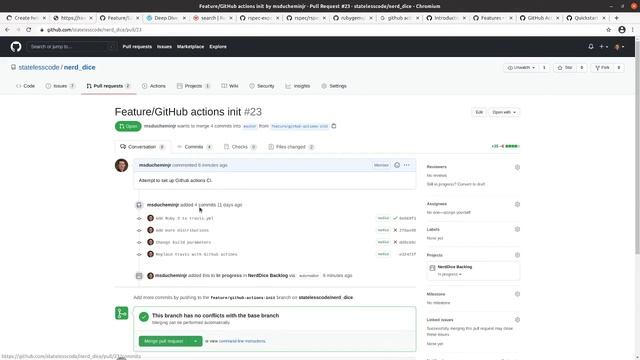Switch to the Insights tab
The height and width of the screenshot is (360, 640).
(298, 86)
